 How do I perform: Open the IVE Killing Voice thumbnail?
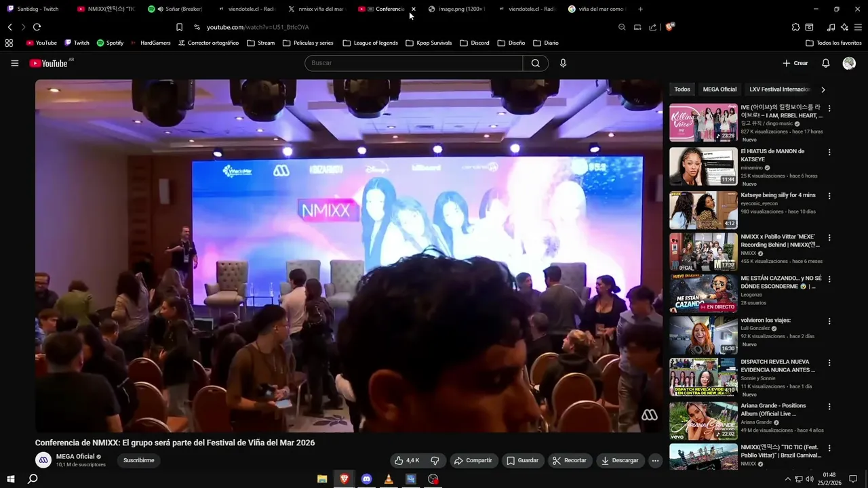(x=703, y=123)
